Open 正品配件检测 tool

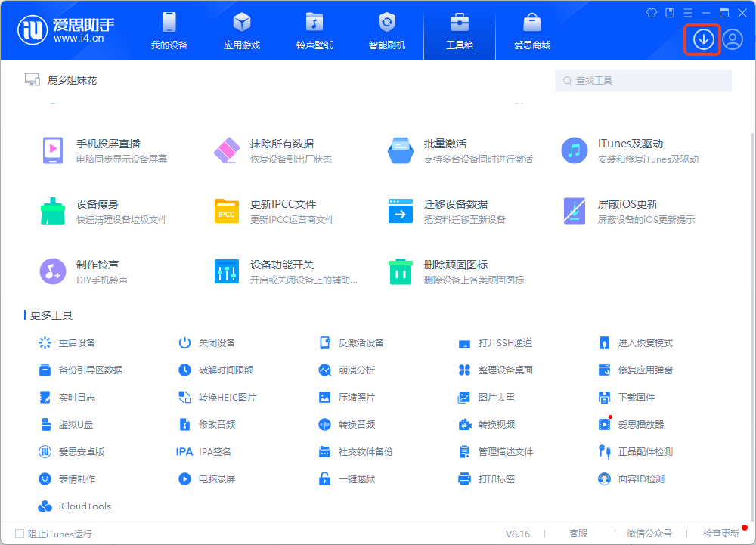[636, 451]
